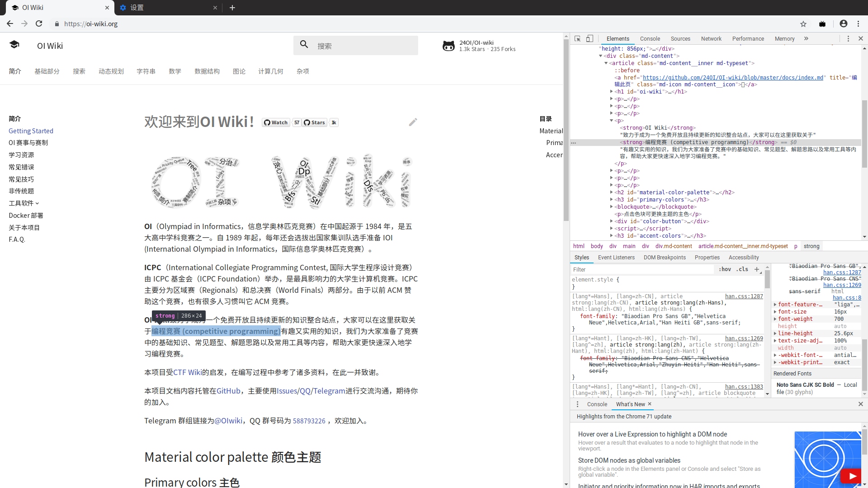Open the DevTools main menu

tap(848, 39)
